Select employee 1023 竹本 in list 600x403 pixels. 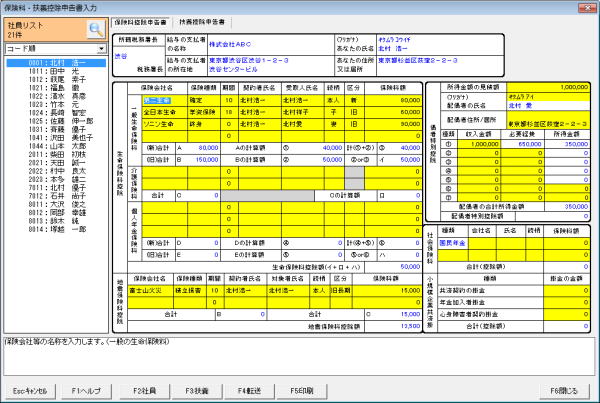click(x=56, y=104)
